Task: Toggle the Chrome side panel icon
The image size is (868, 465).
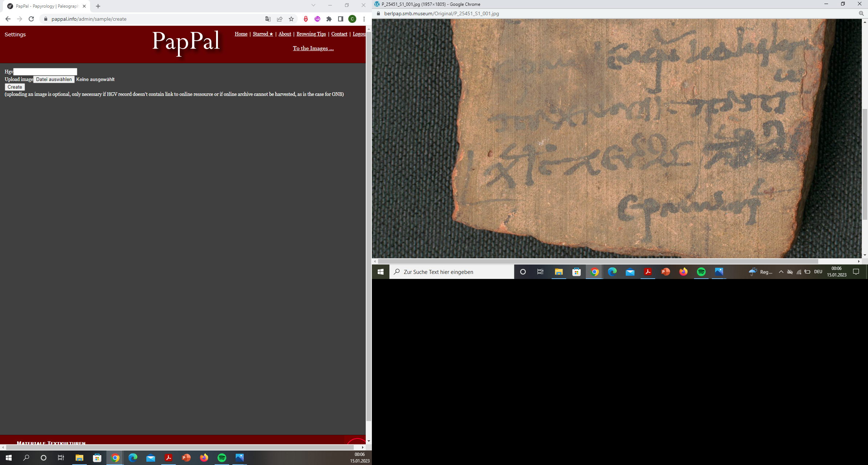Action: click(341, 19)
